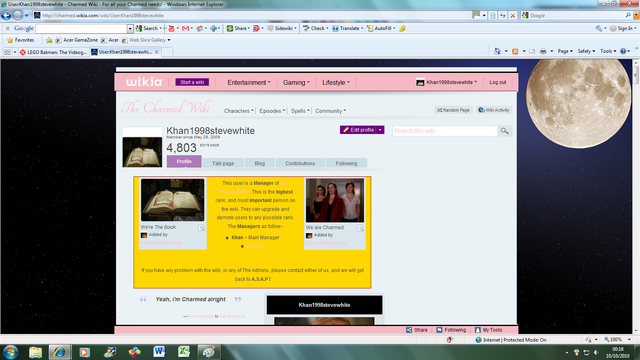Expand the Entertainment dropdown menu
The width and height of the screenshot is (640, 360).
(x=249, y=82)
